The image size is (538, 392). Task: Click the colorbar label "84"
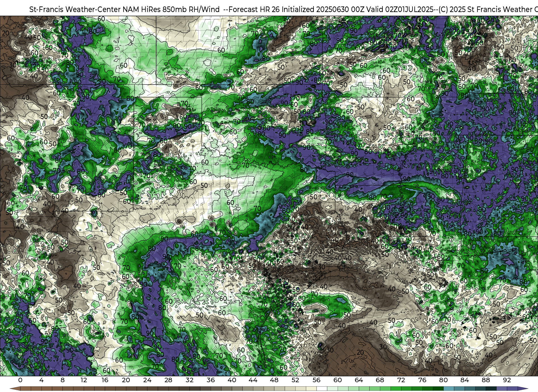[465, 380]
